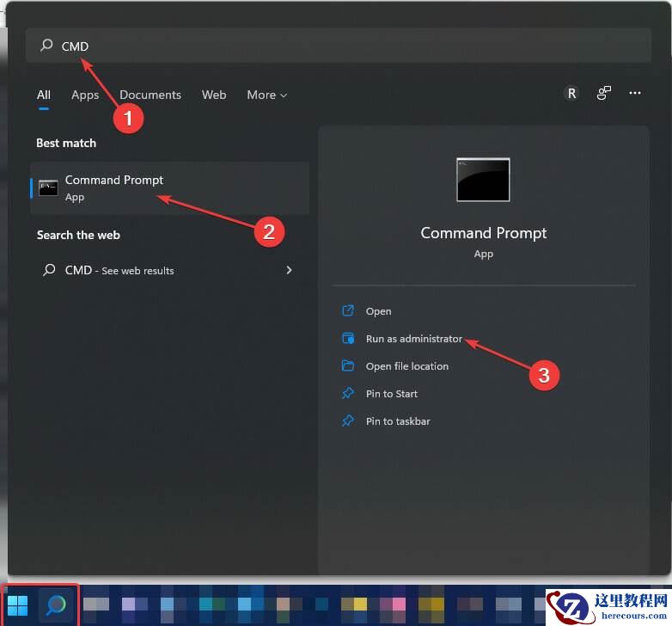Click the R account avatar

(x=571, y=93)
